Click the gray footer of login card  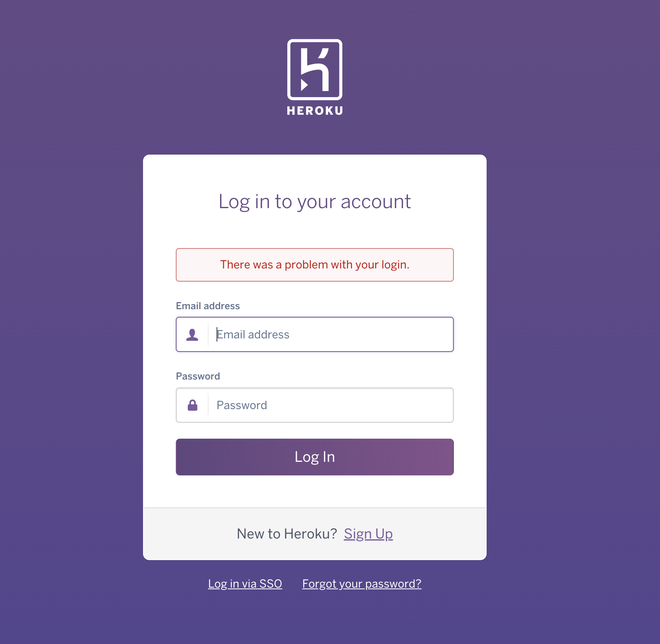tap(315, 534)
